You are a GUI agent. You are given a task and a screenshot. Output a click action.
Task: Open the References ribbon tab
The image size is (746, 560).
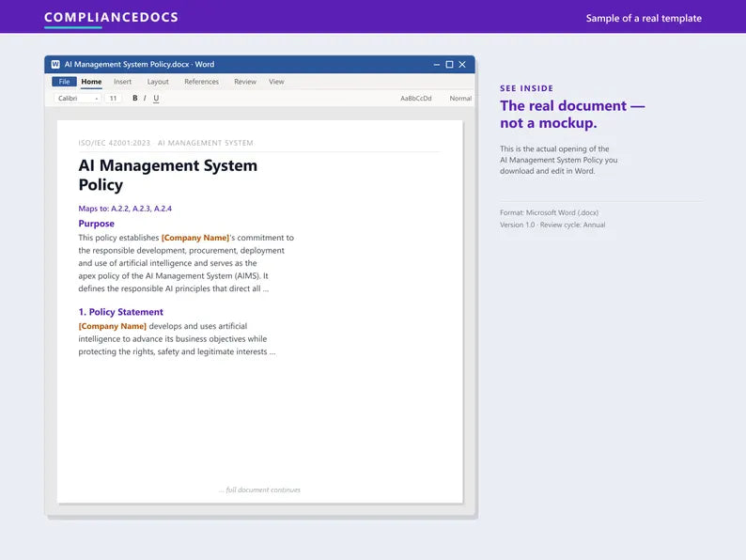tap(202, 82)
